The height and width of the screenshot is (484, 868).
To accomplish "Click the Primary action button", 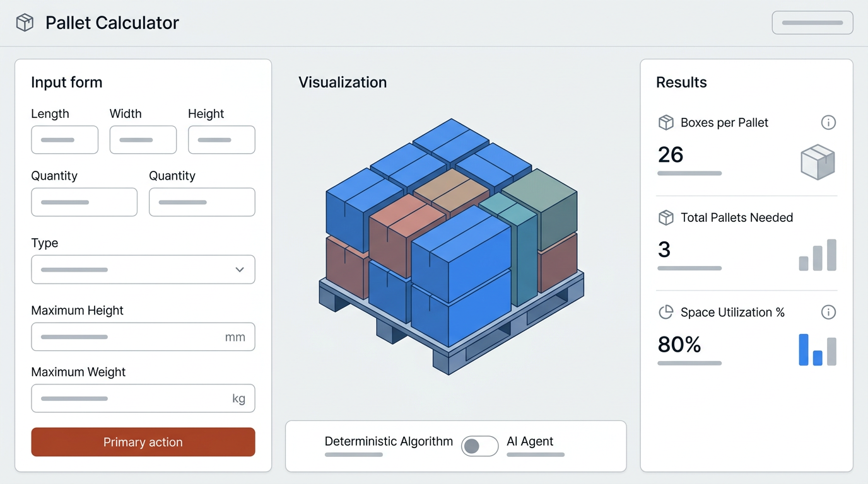I will 143,442.
